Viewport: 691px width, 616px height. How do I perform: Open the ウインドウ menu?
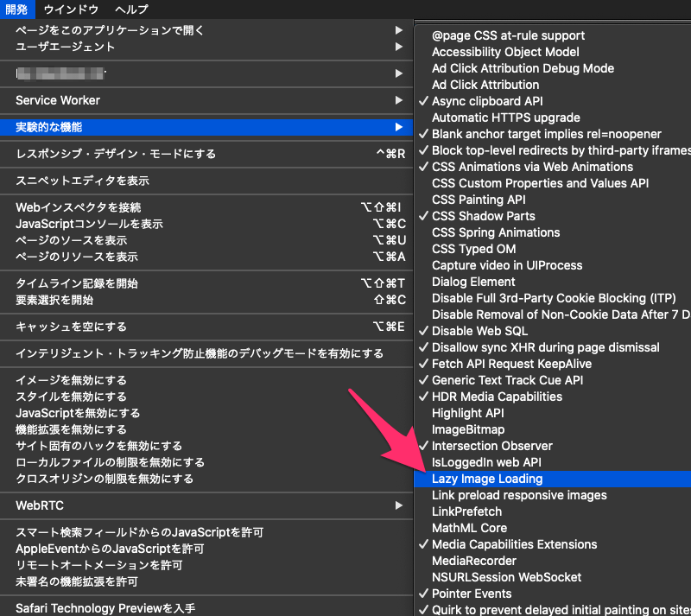(x=71, y=9)
